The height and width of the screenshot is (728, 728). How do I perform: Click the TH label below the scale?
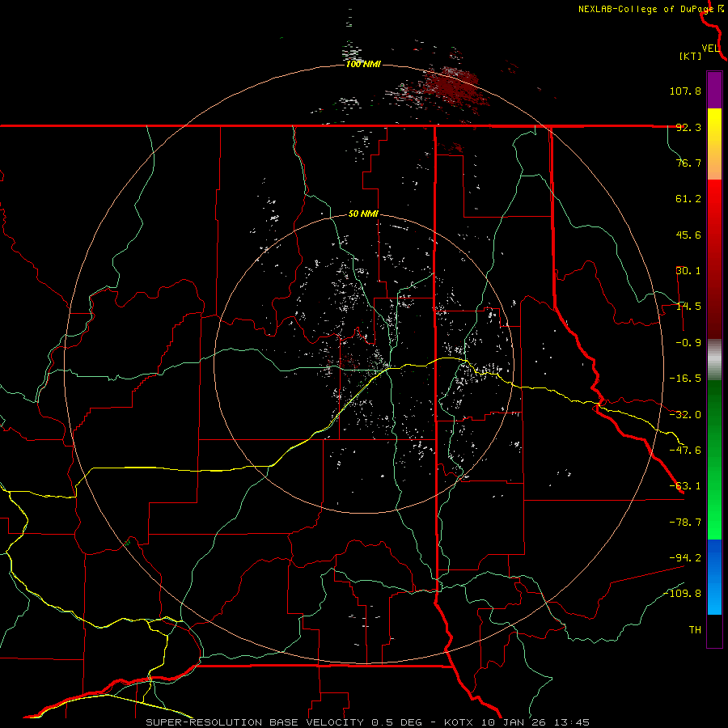coord(695,630)
